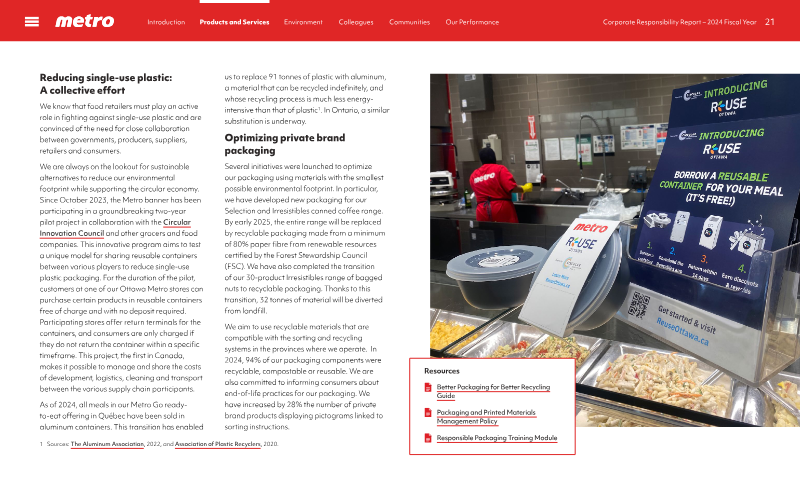Select the Products and Services tab
Screen dimensions: 800x485
234,22
